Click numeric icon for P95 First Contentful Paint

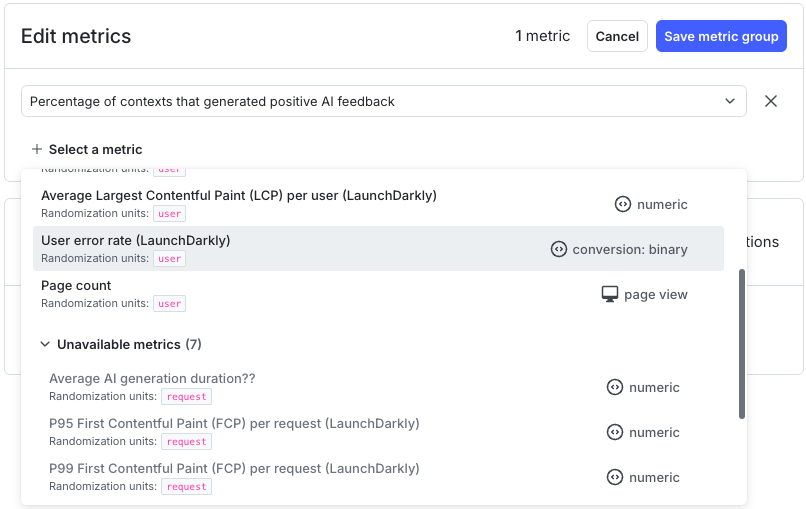(x=615, y=432)
